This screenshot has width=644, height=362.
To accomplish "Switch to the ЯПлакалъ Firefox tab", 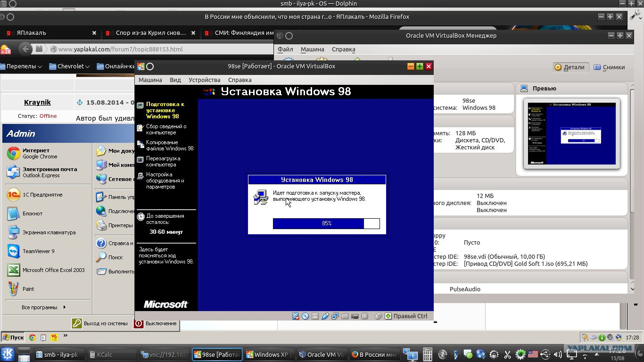I will 50,33.
